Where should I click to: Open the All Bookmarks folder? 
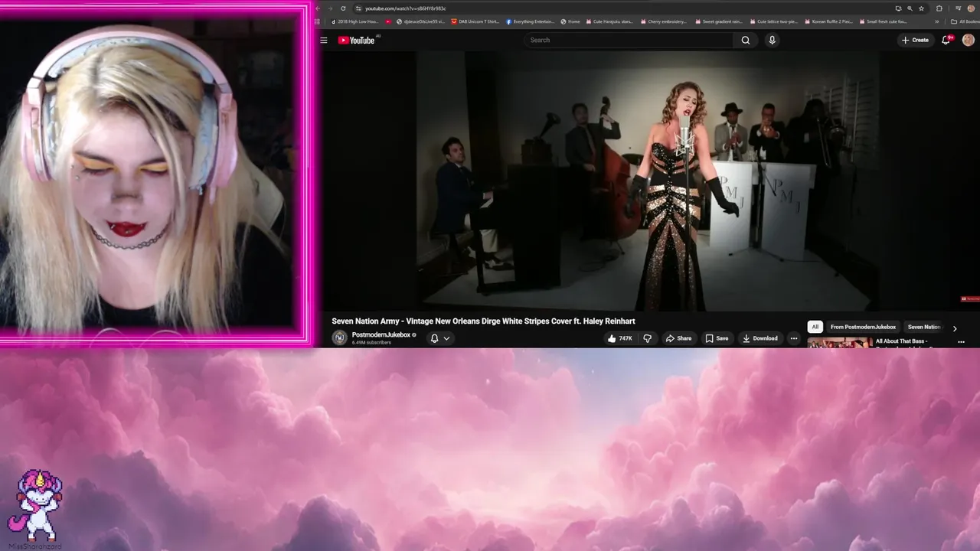pyautogui.click(x=964, y=21)
